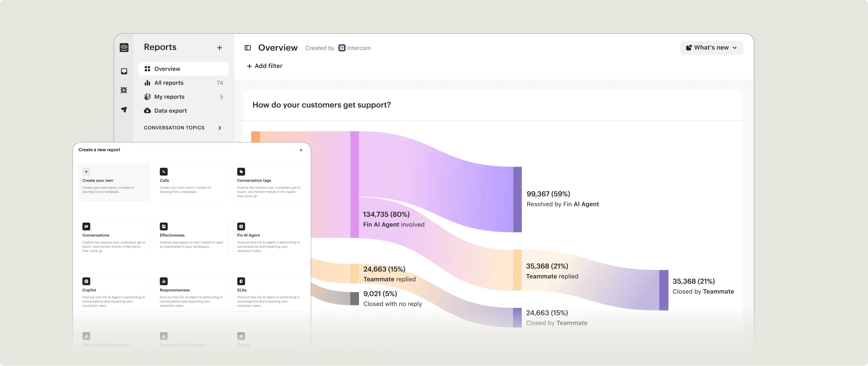
Task: Click the purple Fin AI Agent flow band
Action: click(x=441, y=176)
